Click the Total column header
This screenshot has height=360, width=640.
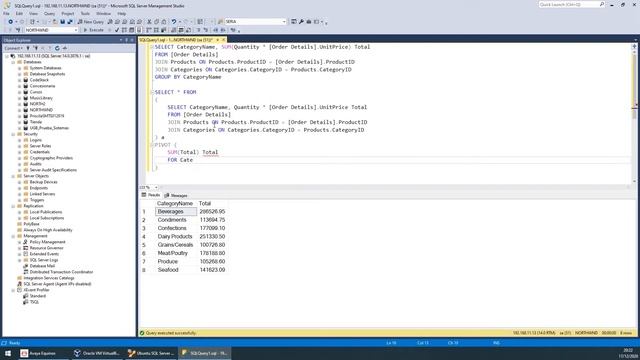tap(205, 203)
